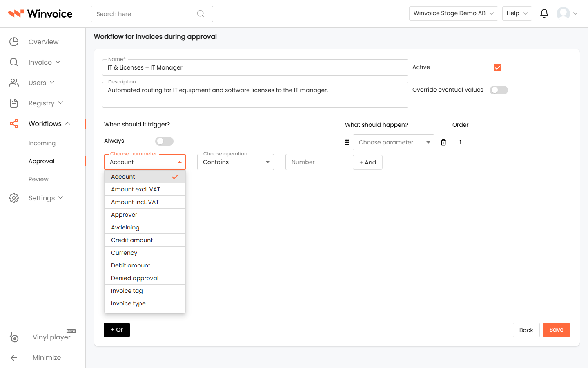The width and height of the screenshot is (588, 368).
Task: Click into the Number value field
Action: [x=310, y=162]
